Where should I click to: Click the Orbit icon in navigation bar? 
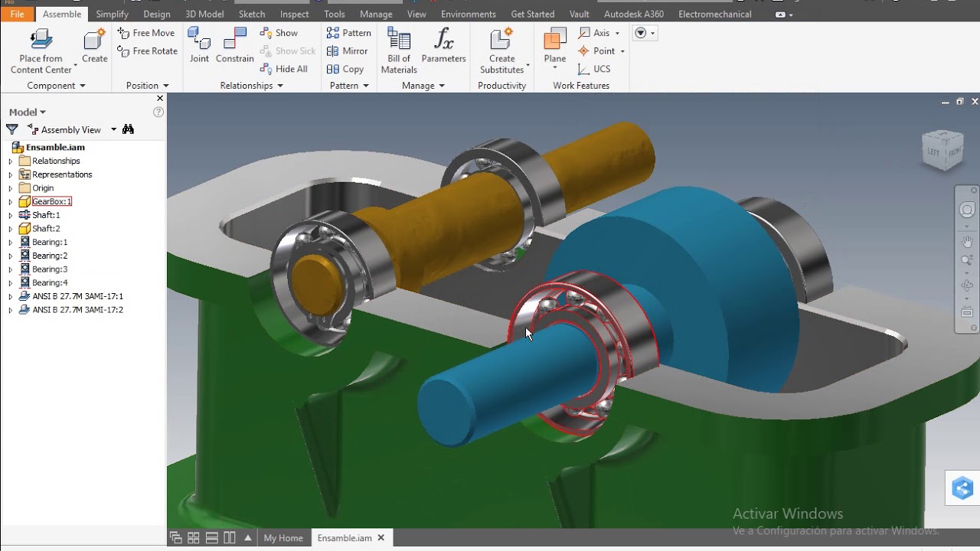coord(967,286)
